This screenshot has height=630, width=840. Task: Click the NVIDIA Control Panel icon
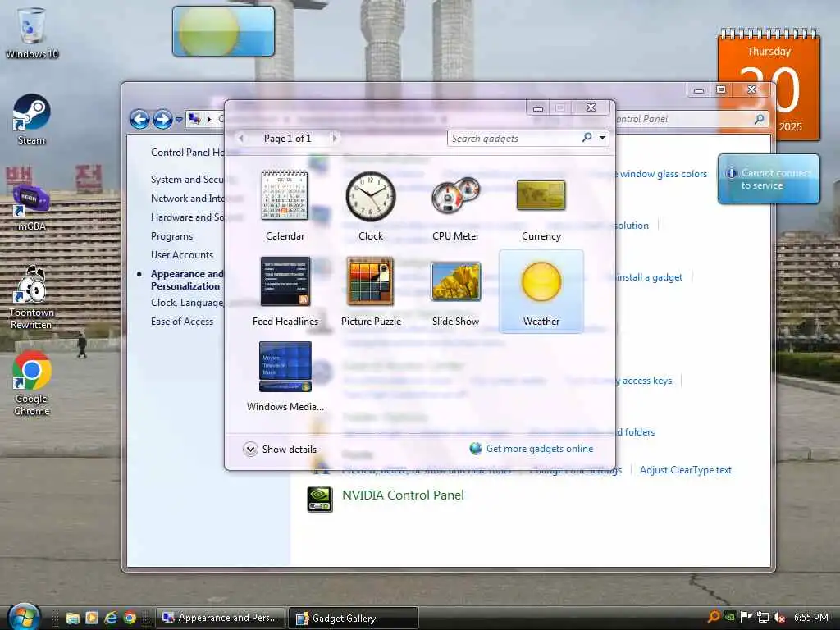(320, 499)
